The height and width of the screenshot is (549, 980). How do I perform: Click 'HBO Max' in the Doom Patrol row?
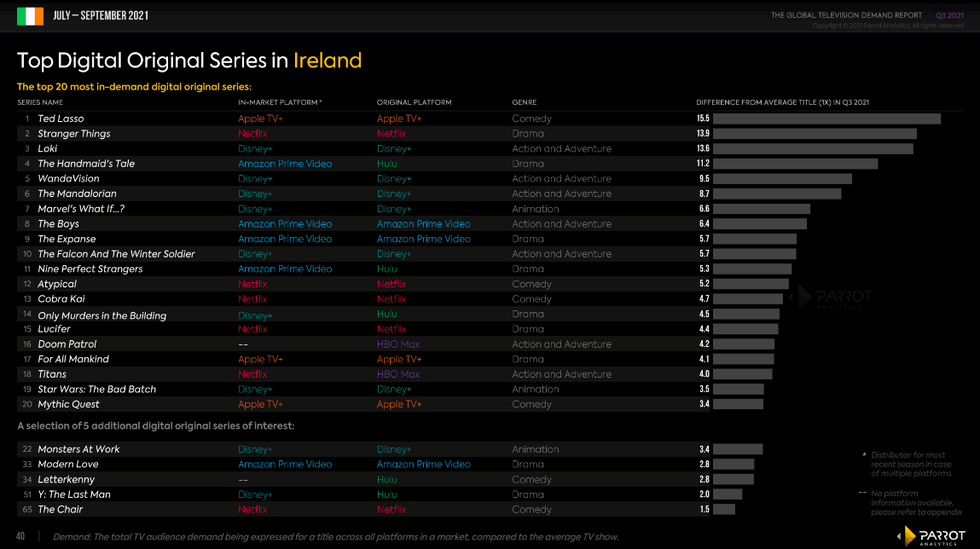pyautogui.click(x=398, y=344)
